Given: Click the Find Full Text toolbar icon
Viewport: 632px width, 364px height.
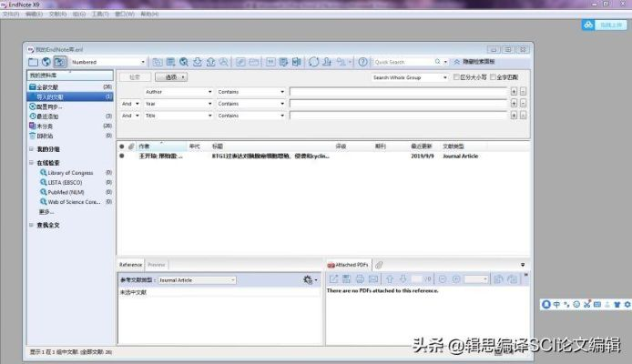Looking at the screenshot, I should 224,62.
